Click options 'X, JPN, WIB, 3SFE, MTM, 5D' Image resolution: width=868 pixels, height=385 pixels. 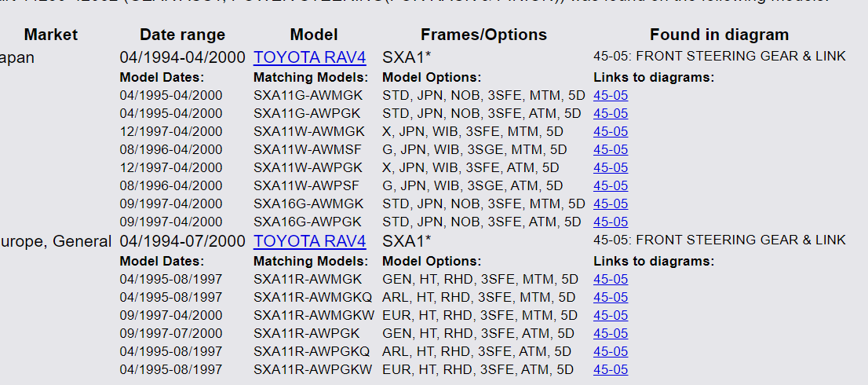472,131
